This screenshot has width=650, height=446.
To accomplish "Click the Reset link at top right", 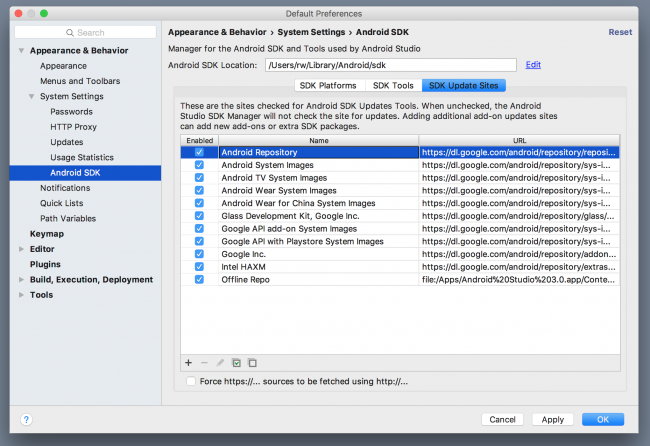I will click(620, 32).
